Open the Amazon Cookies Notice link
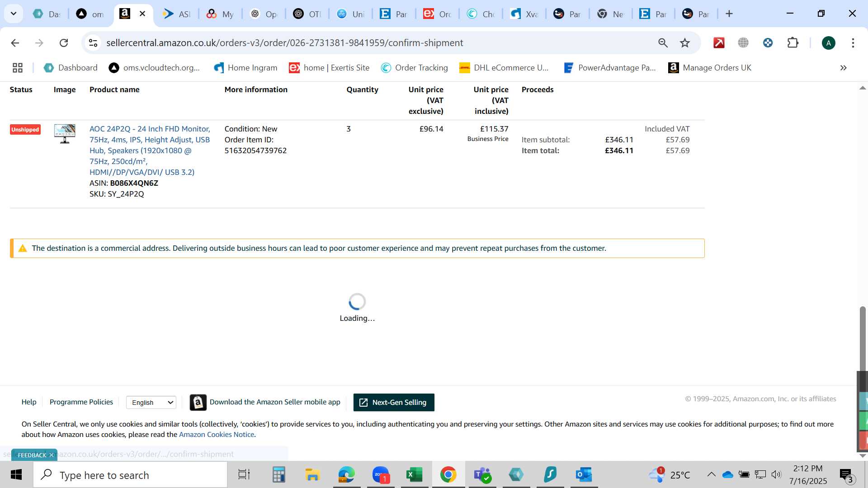Viewport: 868px width, 488px height. point(217,435)
